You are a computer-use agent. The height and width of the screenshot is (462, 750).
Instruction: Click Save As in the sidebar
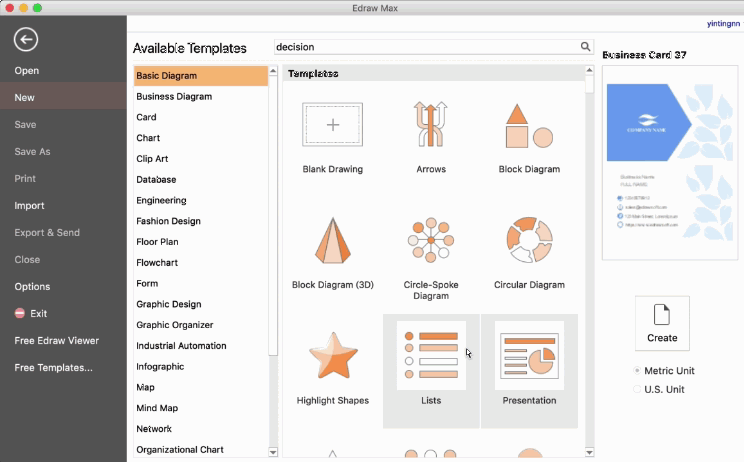point(32,152)
